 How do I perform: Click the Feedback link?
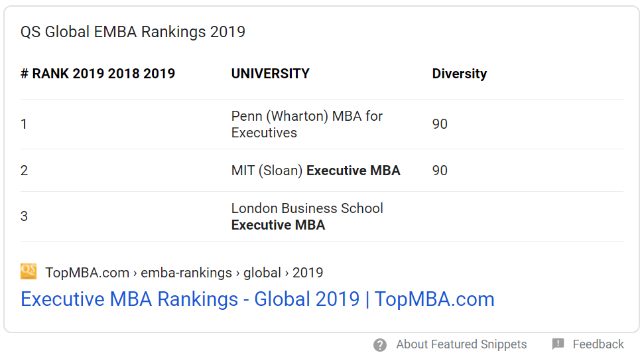click(x=598, y=344)
